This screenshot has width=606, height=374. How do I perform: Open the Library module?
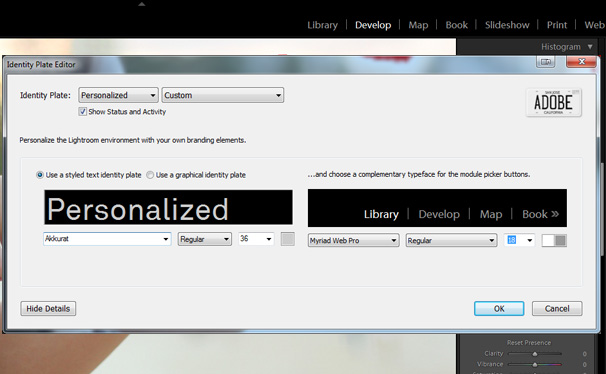pos(322,25)
